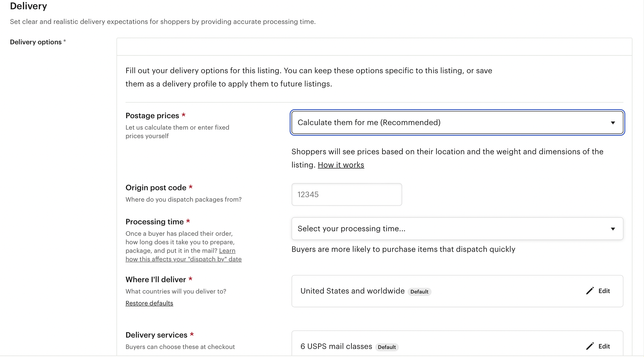The height and width of the screenshot is (357, 644).
Task: Click the processing time dropdown arrow
Action: [x=613, y=229]
